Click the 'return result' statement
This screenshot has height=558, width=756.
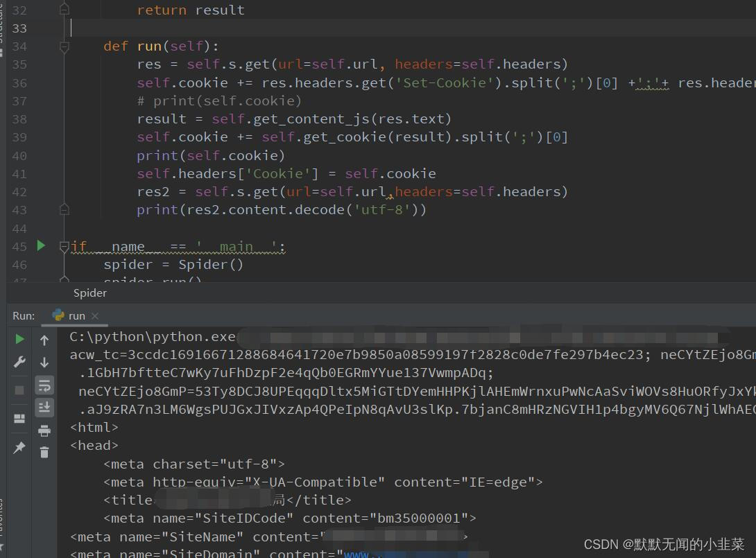[191, 10]
